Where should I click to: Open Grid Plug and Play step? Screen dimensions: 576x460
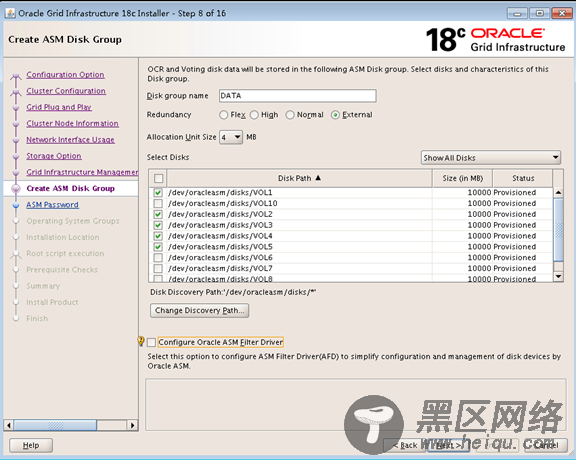[x=59, y=107]
